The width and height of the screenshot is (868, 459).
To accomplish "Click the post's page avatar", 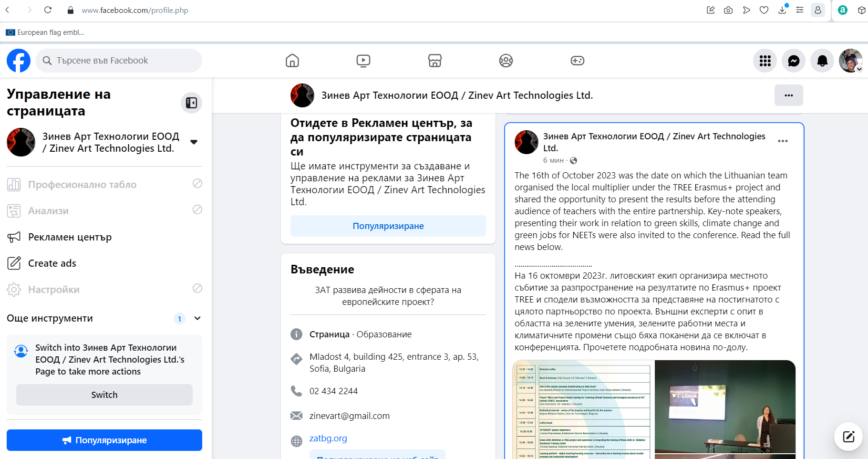I will (527, 142).
